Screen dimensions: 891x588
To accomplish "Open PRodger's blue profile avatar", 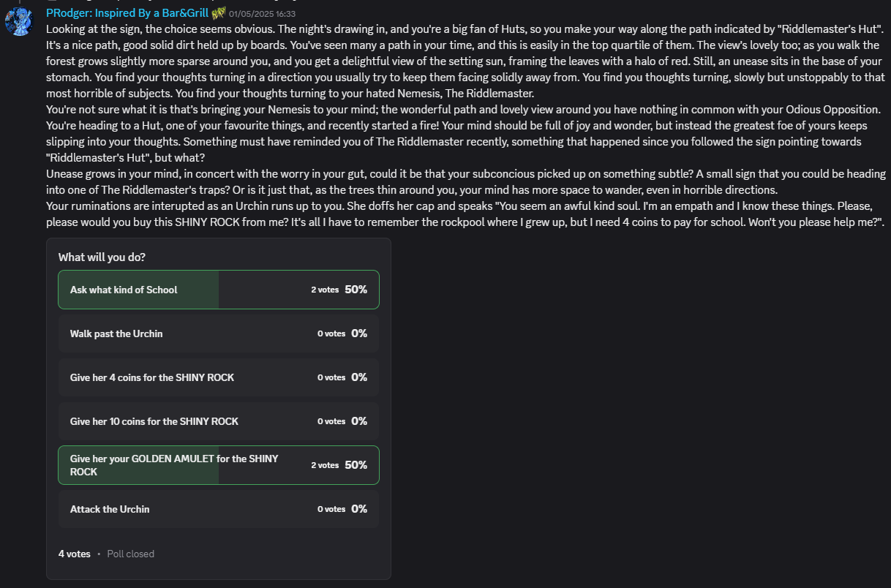I will pyautogui.click(x=19, y=22).
